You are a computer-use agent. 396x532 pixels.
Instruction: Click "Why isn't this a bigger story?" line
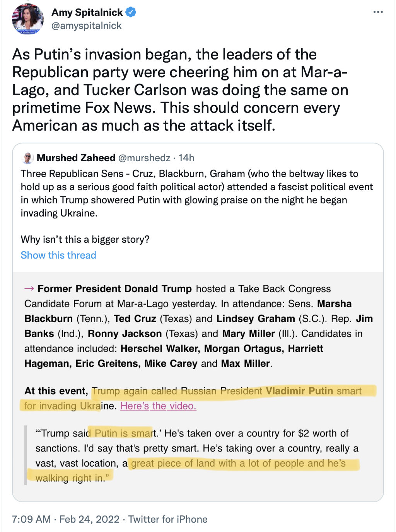pos(85,239)
